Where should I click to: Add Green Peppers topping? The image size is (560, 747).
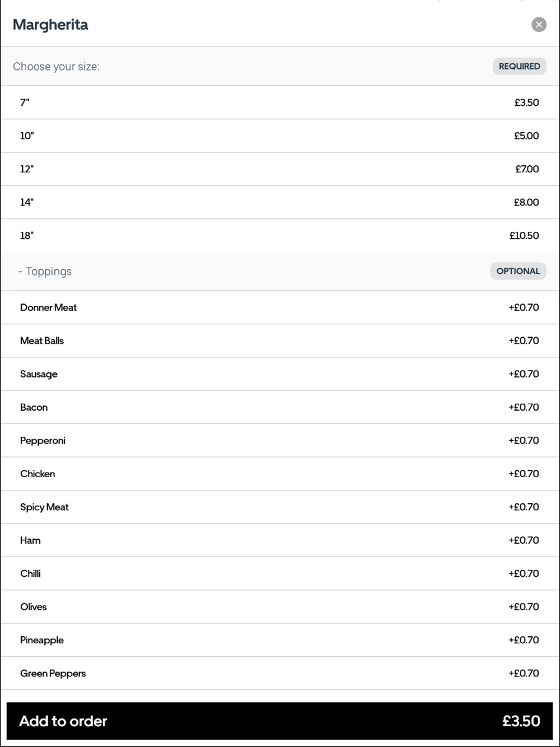coord(280,674)
